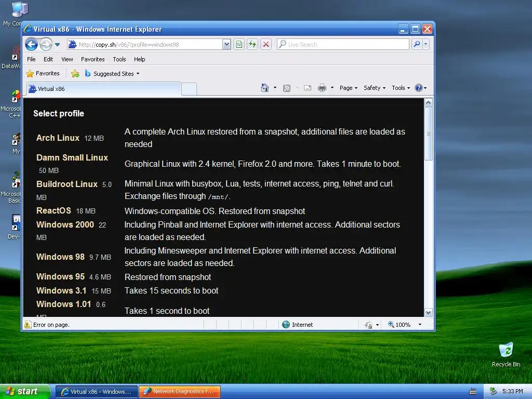
Task: Open the Favorites menu
Action: (x=92, y=59)
